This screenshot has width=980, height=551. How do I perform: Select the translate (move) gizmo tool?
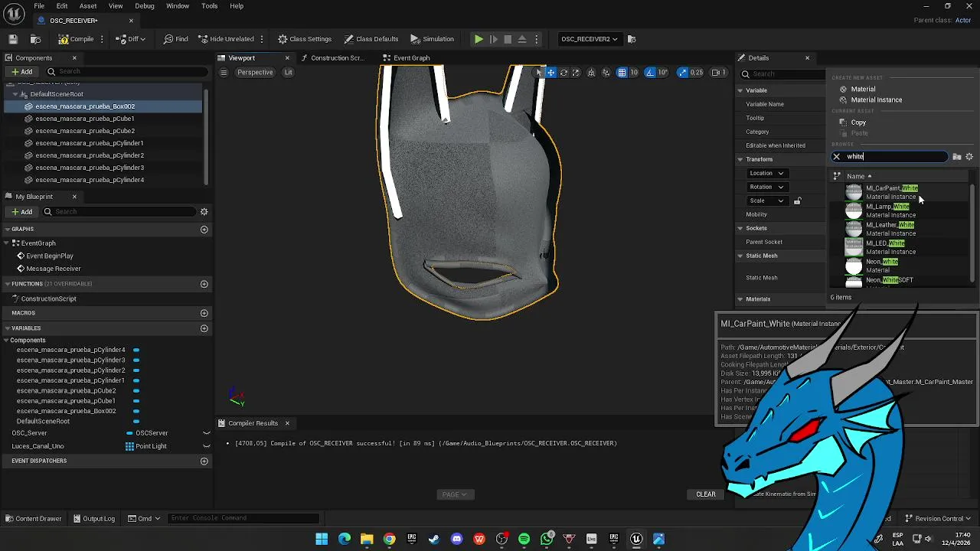550,73
